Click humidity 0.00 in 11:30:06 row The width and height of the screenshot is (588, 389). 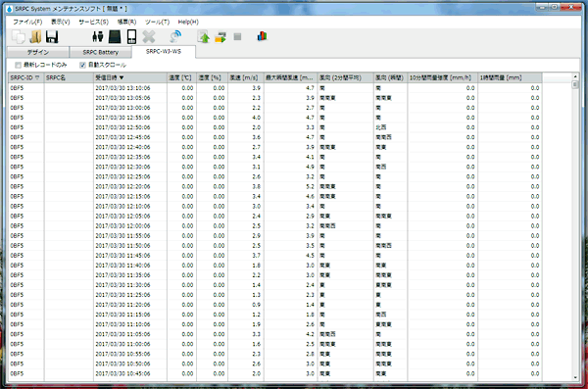219,285
